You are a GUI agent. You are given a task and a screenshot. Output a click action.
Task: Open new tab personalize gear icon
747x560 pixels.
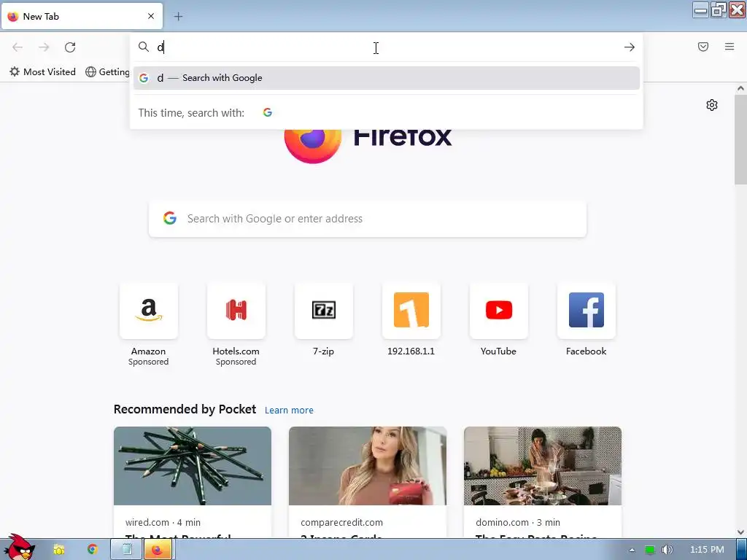point(712,105)
